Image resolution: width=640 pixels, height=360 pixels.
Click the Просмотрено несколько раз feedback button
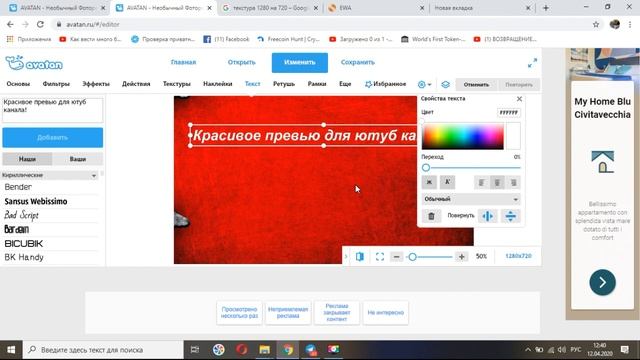239,313
